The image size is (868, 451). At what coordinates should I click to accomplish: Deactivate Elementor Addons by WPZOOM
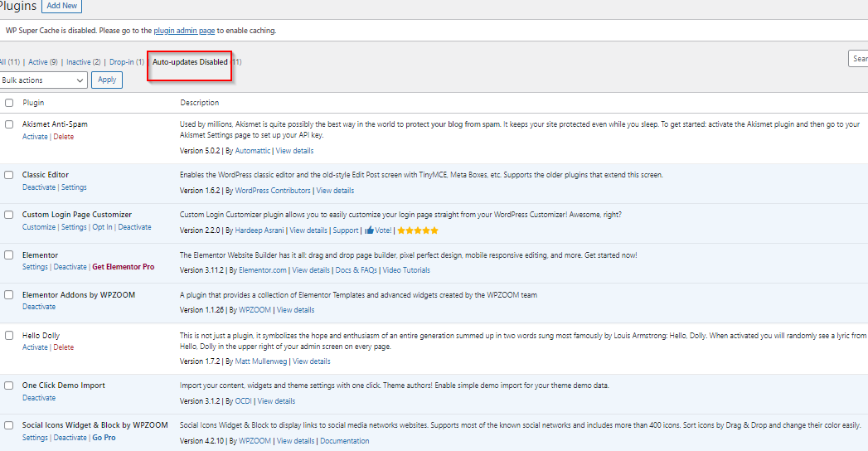click(39, 307)
